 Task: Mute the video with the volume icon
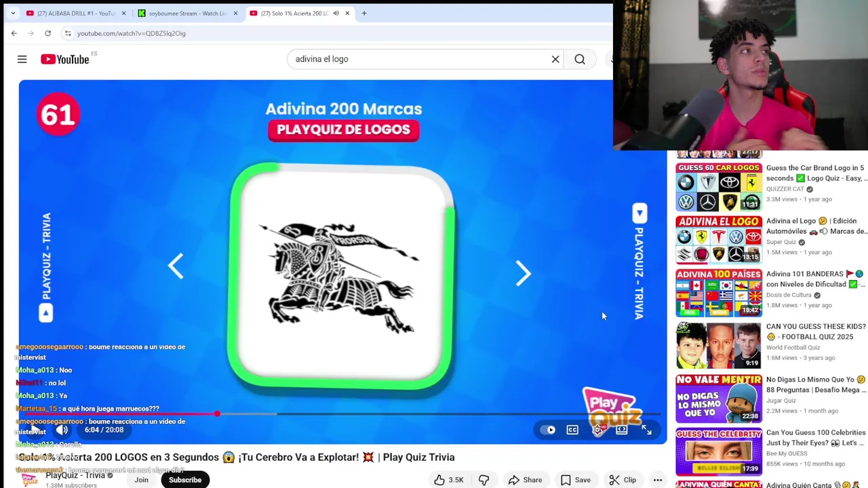click(62, 430)
